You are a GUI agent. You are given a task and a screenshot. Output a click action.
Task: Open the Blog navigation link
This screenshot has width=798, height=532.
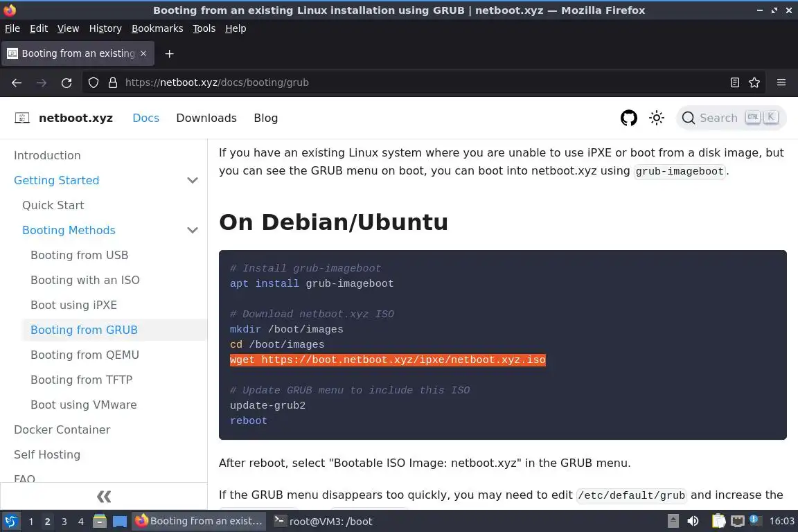pyautogui.click(x=266, y=118)
